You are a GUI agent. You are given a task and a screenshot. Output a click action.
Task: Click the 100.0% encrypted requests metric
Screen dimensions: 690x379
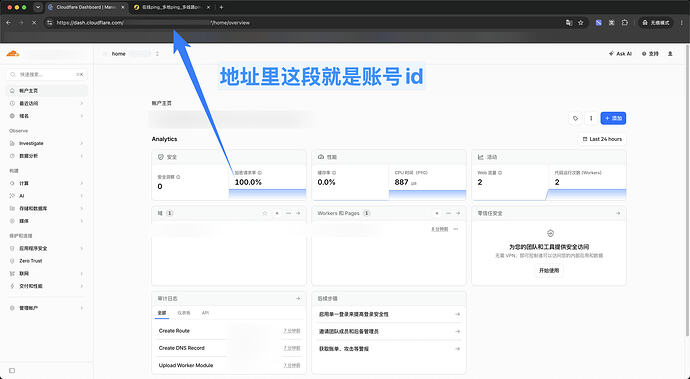[x=248, y=182]
